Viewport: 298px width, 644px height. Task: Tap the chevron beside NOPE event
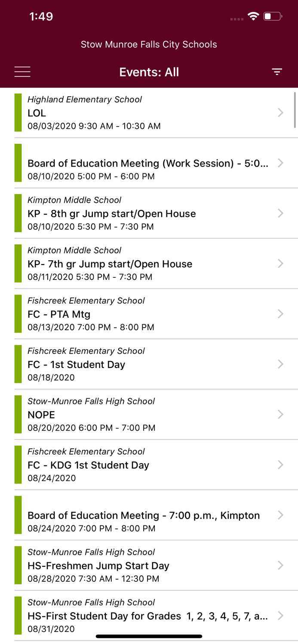tap(281, 414)
